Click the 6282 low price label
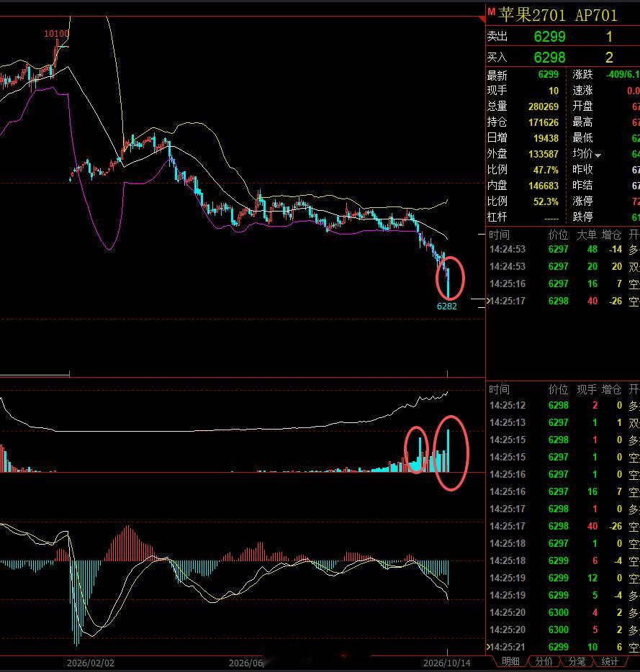The image size is (640, 672). pyautogui.click(x=446, y=306)
